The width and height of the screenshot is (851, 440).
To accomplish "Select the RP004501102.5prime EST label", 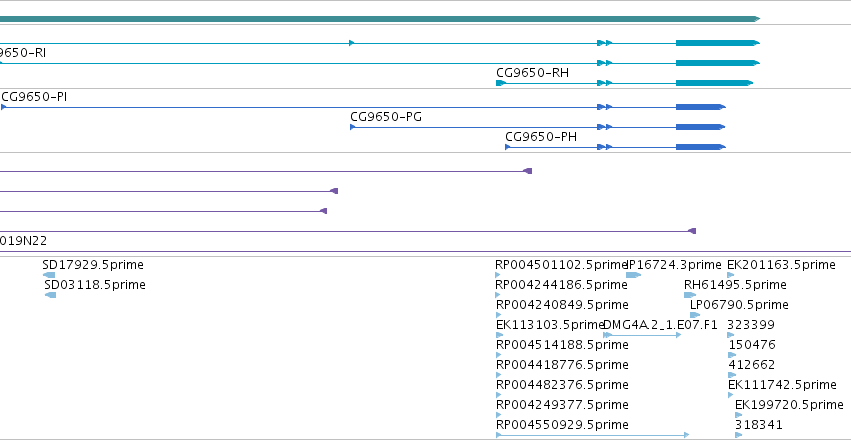I will point(561,265).
